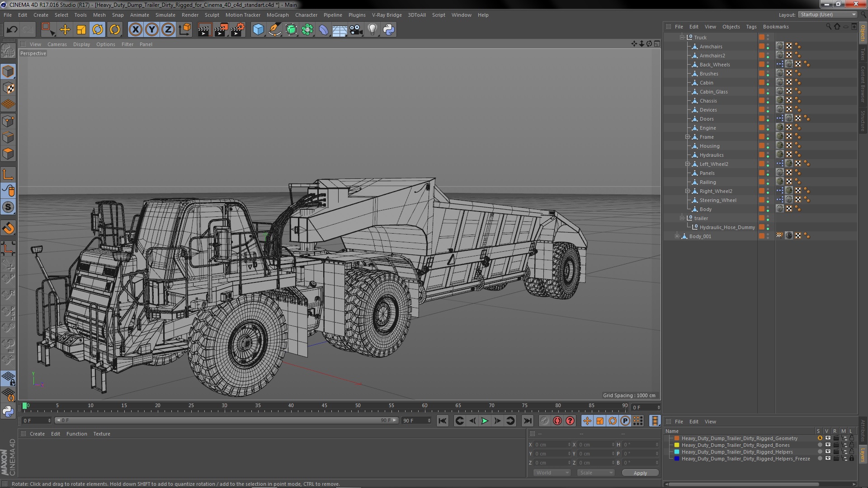868x488 pixels.
Task: Go to end of animation
Action: click(527, 421)
